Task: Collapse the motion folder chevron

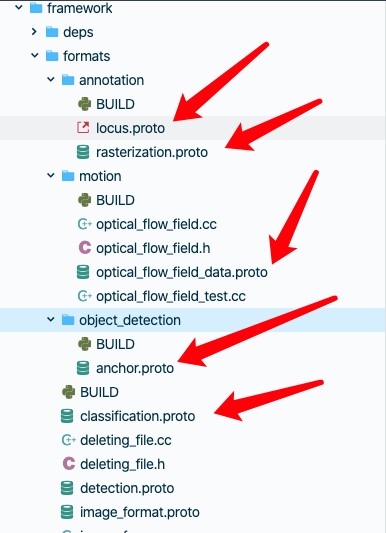Action: tap(51, 176)
